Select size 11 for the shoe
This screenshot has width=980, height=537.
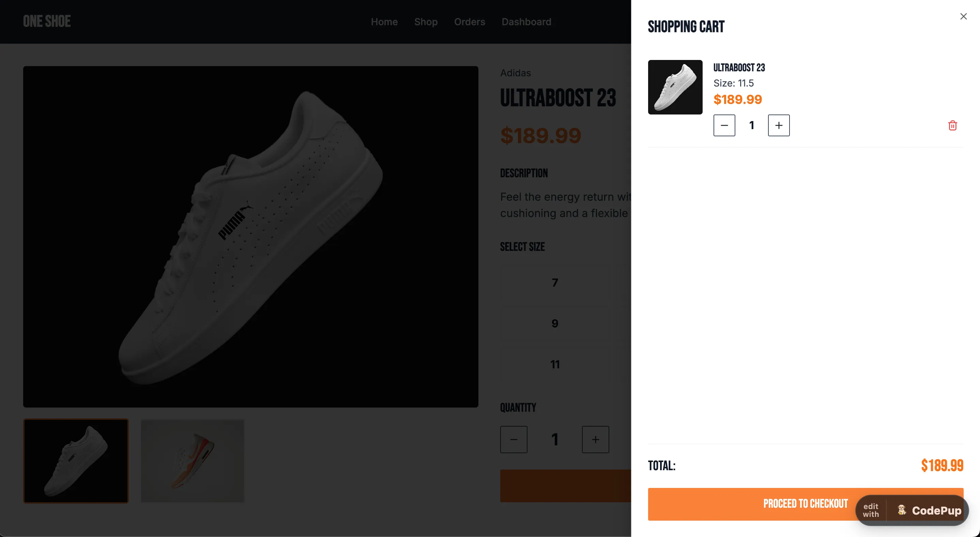point(554,364)
